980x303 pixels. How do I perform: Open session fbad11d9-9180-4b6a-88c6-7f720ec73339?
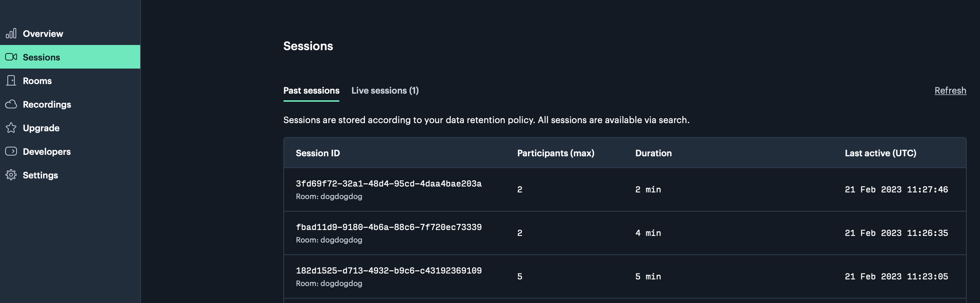[x=389, y=227]
